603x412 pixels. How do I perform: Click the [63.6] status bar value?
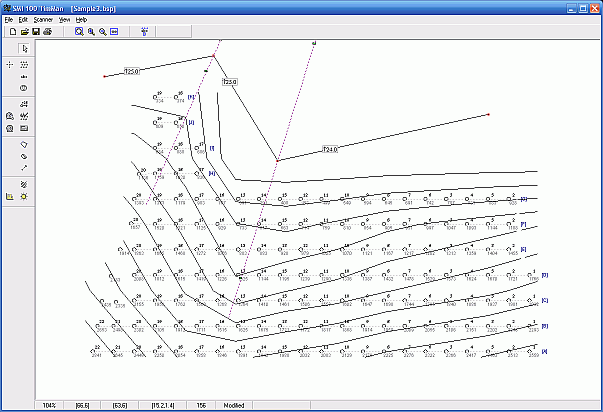coord(120,405)
